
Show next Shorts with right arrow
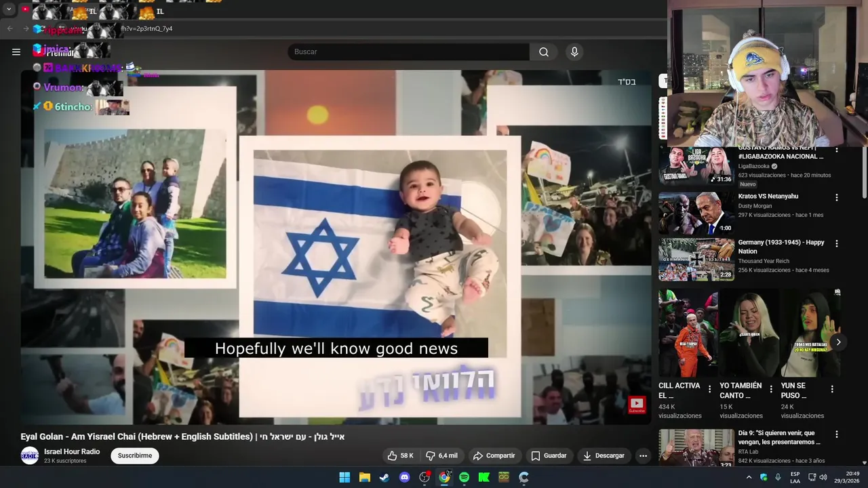pos(838,342)
